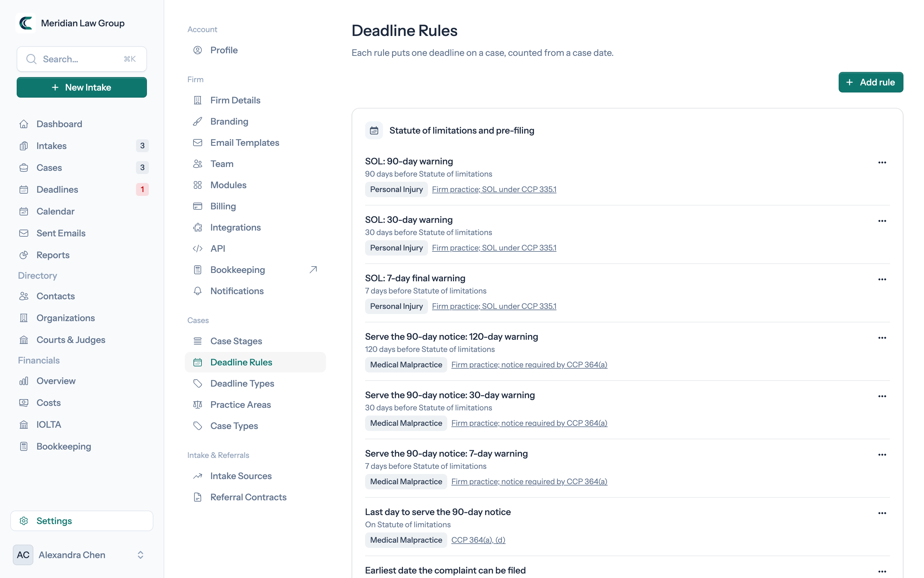Start a New Intake
Viewport: 924px width, 578px height.
82,87
